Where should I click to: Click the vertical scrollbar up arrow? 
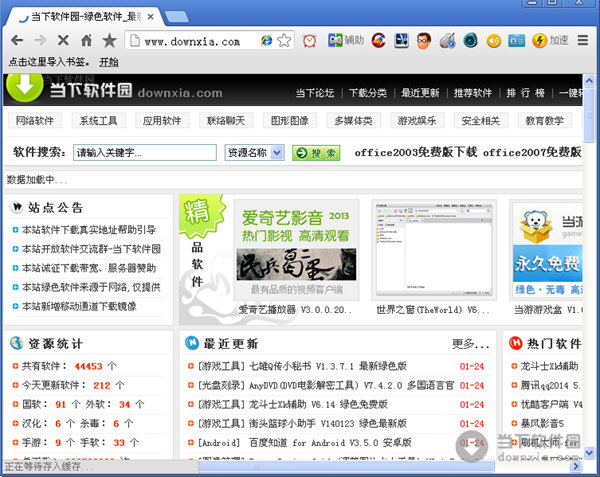pos(589,81)
